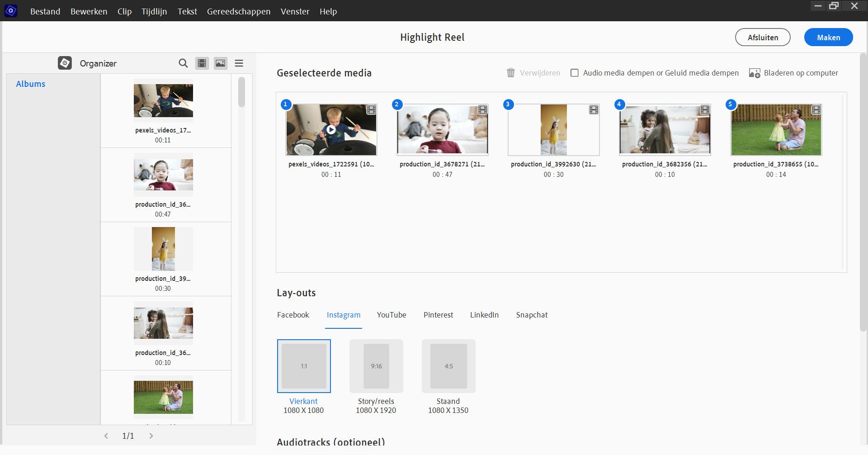Click film icon on pexels_videos_1722591 clip
The height and width of the screenshot is (455, 868).
pyautogui.click(x=371, y=109)
